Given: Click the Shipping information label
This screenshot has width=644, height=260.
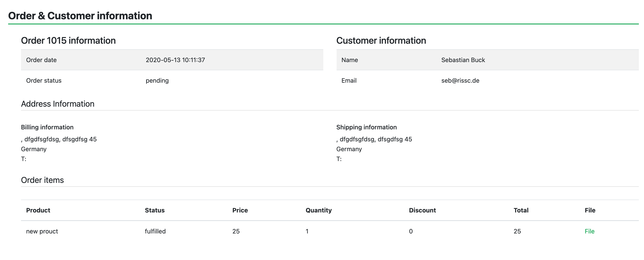Looking at the screenshot, I should pos(366,127).
